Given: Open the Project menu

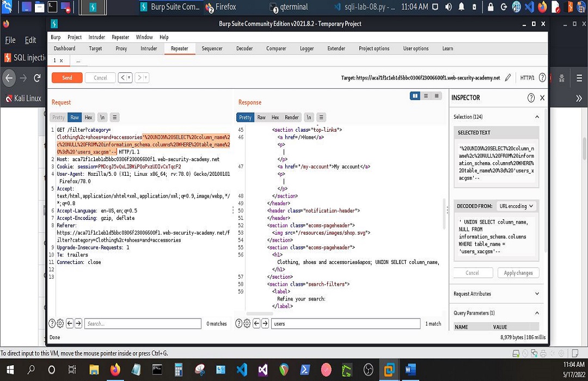Looking at the screenshot, I should click(75, 37).
